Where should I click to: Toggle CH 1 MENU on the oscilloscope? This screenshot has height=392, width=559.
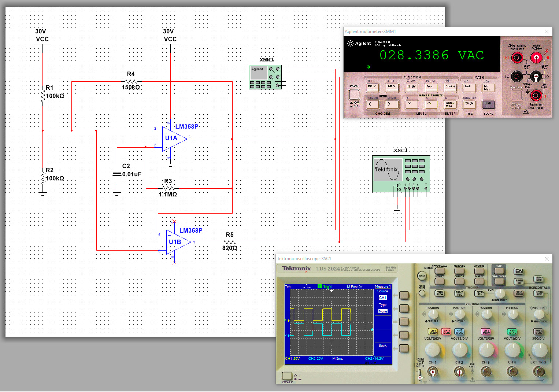[x=433, y=332]
